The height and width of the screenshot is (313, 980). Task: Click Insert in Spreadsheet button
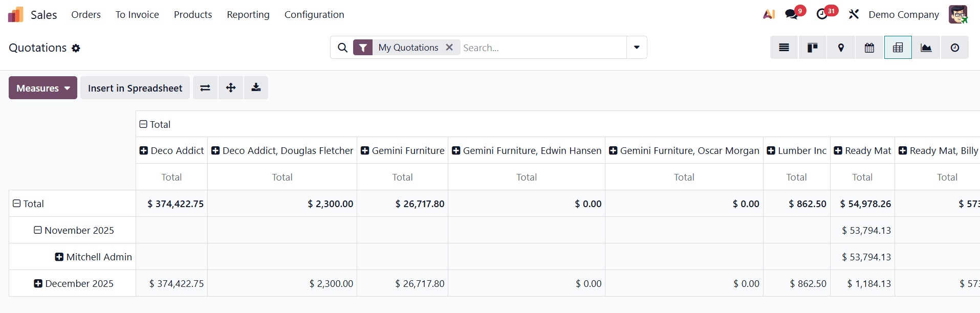[x=135, y=88]
